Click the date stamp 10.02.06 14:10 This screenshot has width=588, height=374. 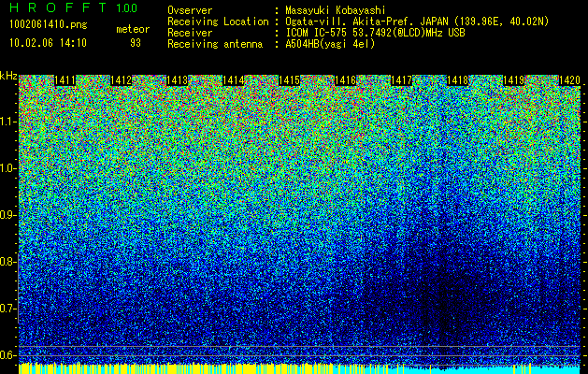coord(48,43)
